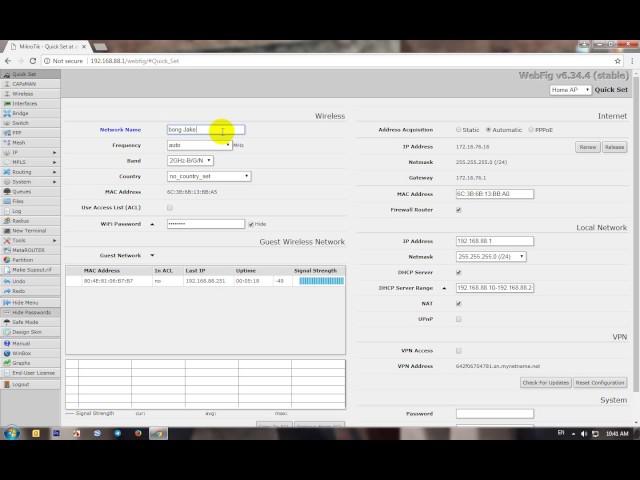
Task: Click the volume icon in system tray
Action: (x=584, y=434)
